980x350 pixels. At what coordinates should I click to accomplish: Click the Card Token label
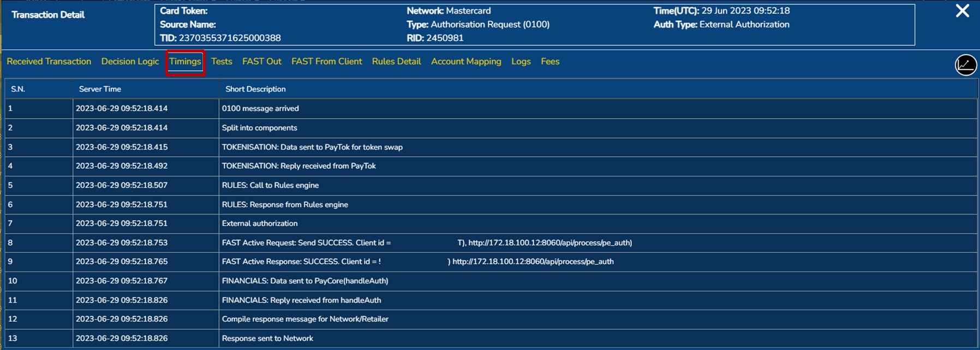(183, 11)
